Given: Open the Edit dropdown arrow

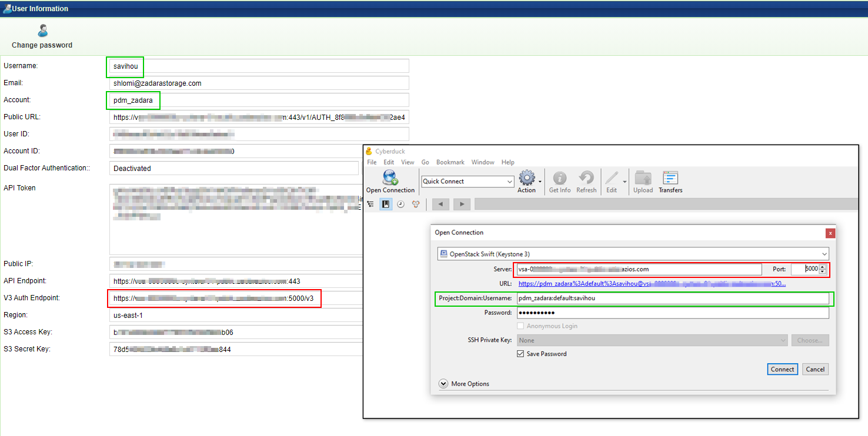Looking at the screenshot, I should pos(625,182).
